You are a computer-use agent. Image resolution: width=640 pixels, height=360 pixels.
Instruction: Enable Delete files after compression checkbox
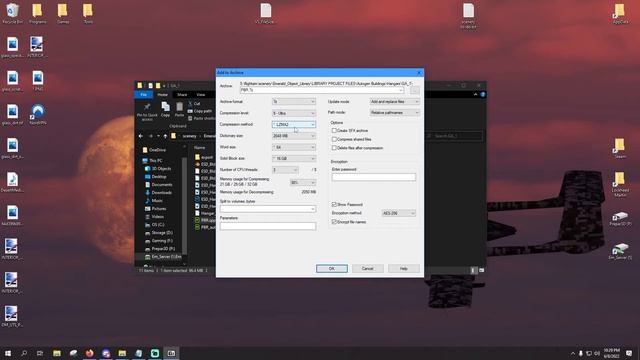pos(334,148)
